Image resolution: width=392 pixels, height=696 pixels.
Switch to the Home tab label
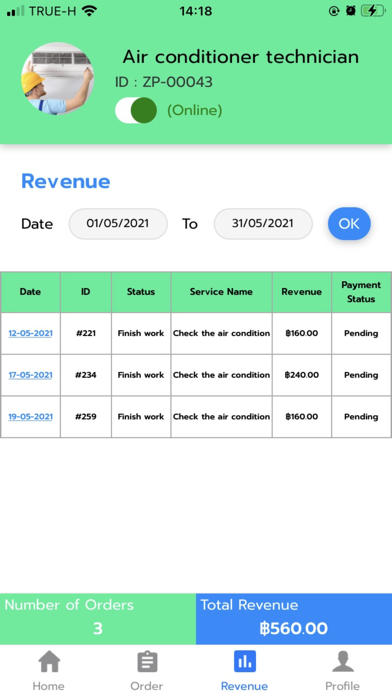tap(48, 686)
